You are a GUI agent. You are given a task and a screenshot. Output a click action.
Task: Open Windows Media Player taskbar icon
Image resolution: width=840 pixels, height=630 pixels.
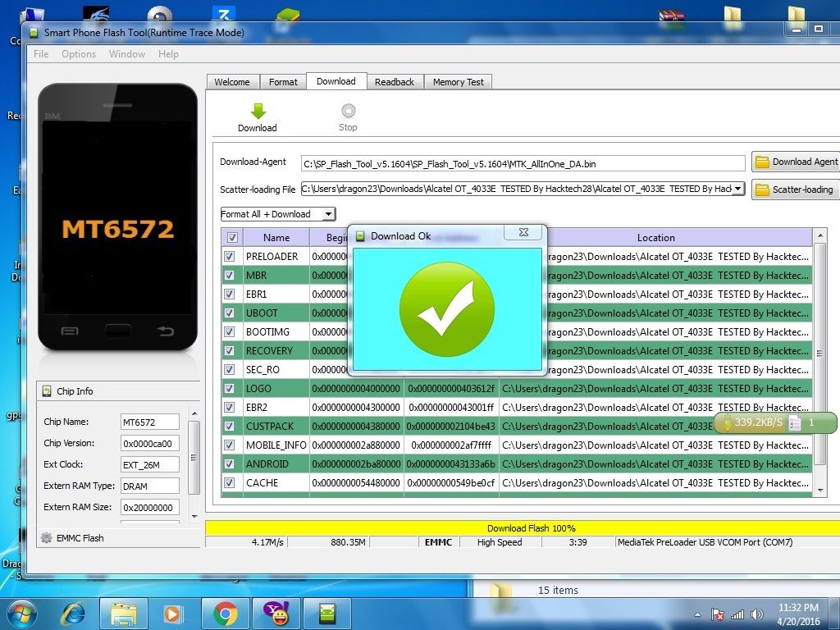pos(174,613)
